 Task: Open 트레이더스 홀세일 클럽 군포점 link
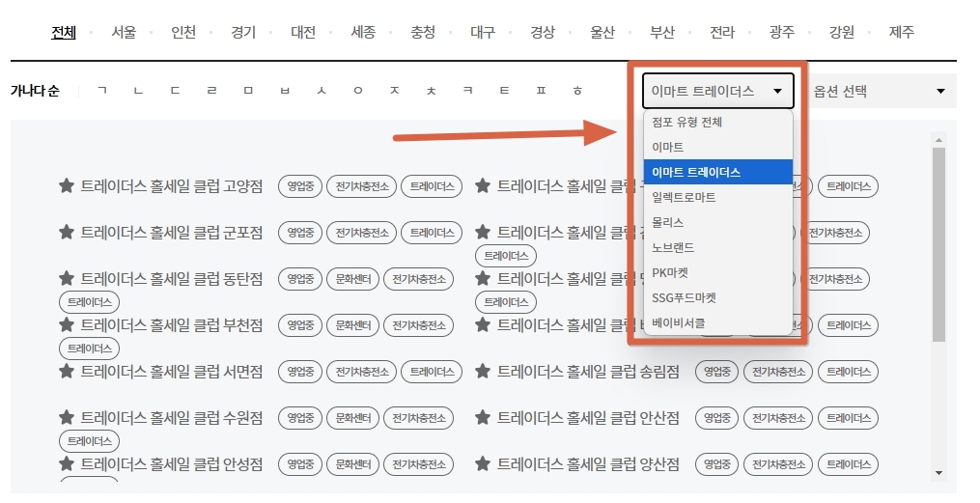[172, 232]
